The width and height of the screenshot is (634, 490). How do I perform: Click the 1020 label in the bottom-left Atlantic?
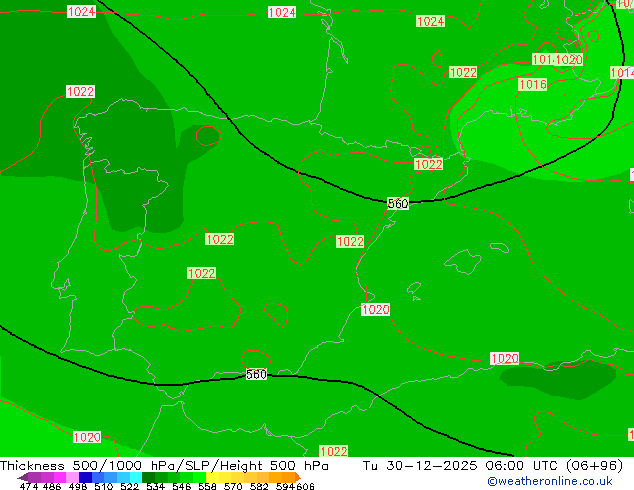87,437
